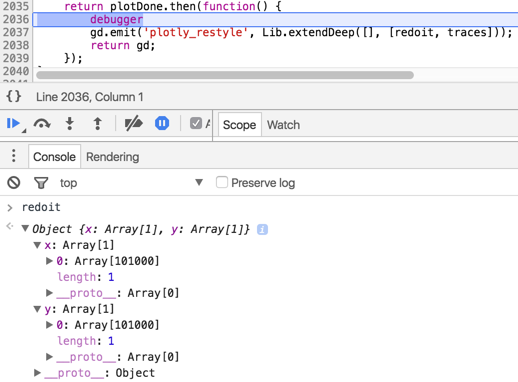Open the drawer three-dot menu
Screen dimensions: 518x382
(13, 156)
